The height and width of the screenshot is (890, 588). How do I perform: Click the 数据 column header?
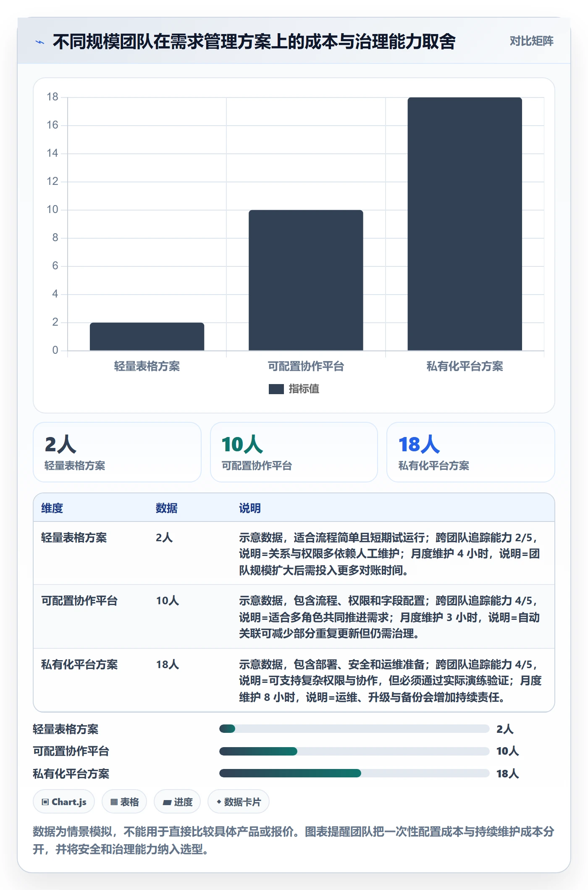(x=167, y=508)
